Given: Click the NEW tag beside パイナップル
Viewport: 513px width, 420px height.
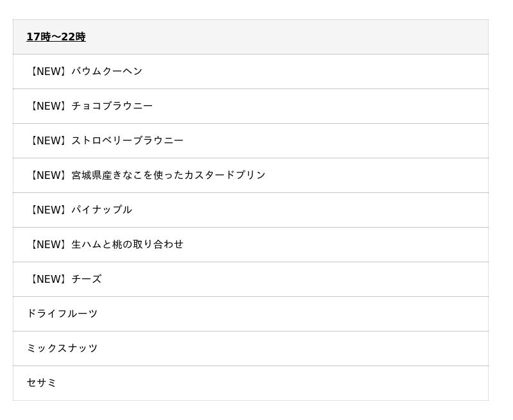Looking at the screenshot, I should 48,210.
